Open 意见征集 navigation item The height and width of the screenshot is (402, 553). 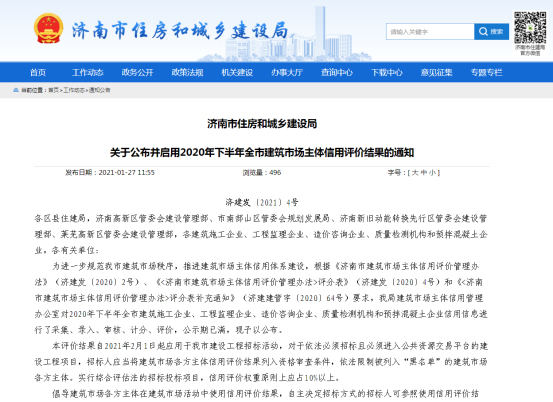point(436,72)
